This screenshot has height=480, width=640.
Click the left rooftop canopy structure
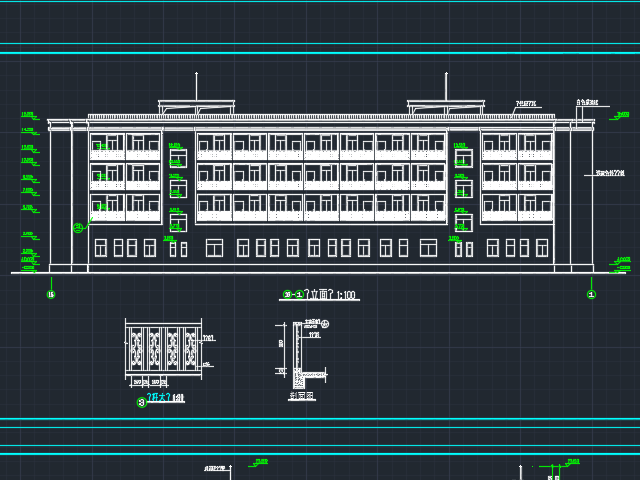(x=196, y=106)
